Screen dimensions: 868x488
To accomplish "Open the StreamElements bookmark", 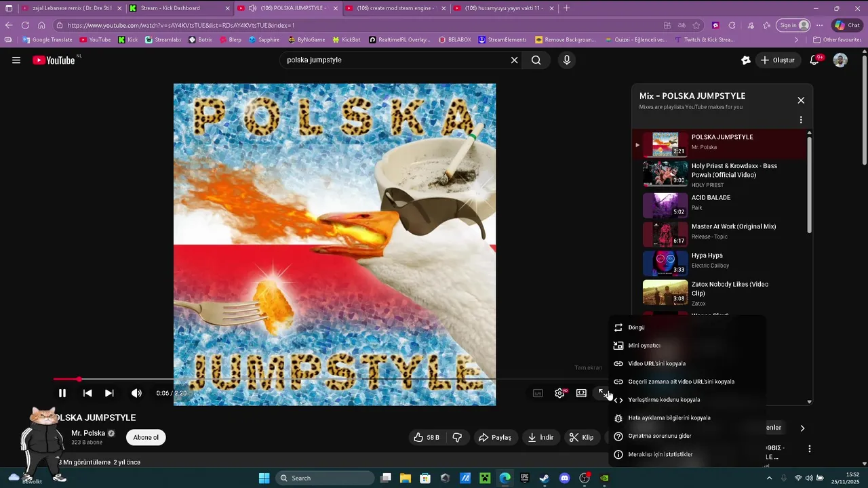I will 502,40.
